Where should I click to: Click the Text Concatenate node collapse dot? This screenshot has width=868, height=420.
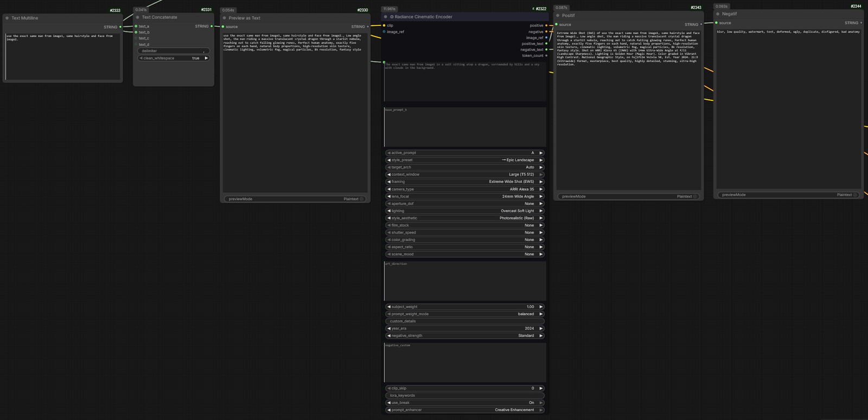(x=137, y=17)
